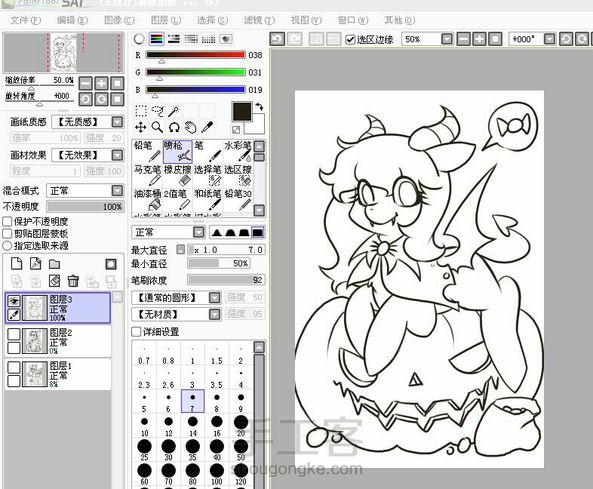Select the Binary pen (2值笔) tool
593x489 pixels.
click(x=177, y=200)
